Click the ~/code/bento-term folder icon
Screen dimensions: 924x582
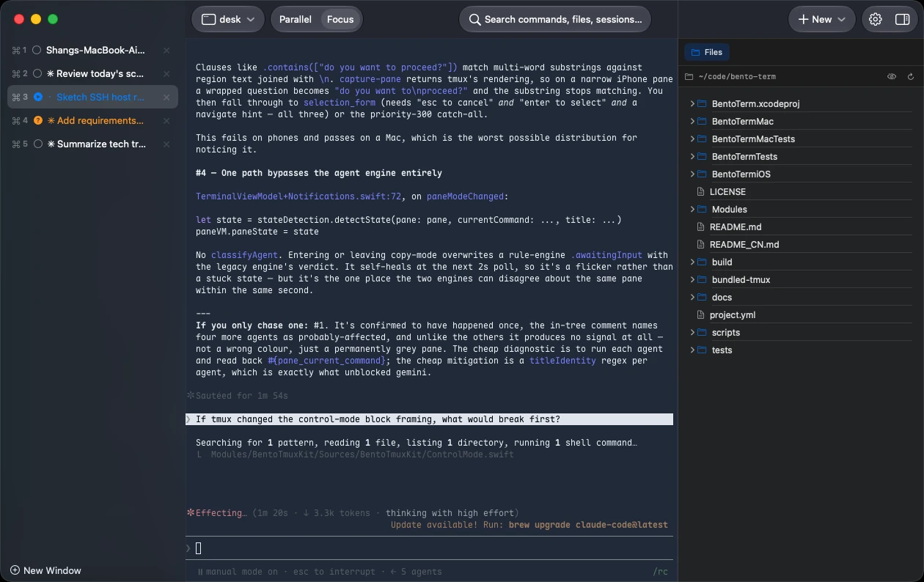coord(689,76)
